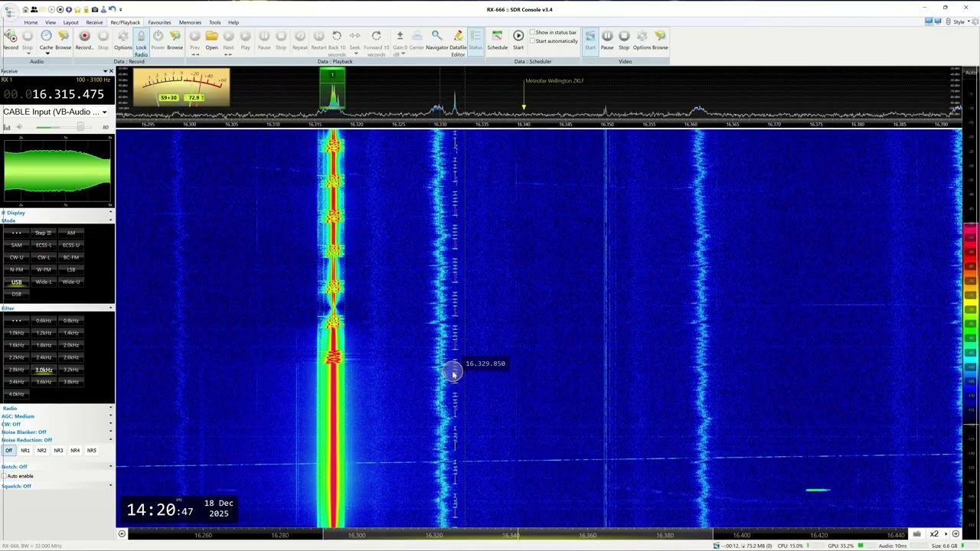
Task: Open the playback Navigator
Action: coord(436,39)
